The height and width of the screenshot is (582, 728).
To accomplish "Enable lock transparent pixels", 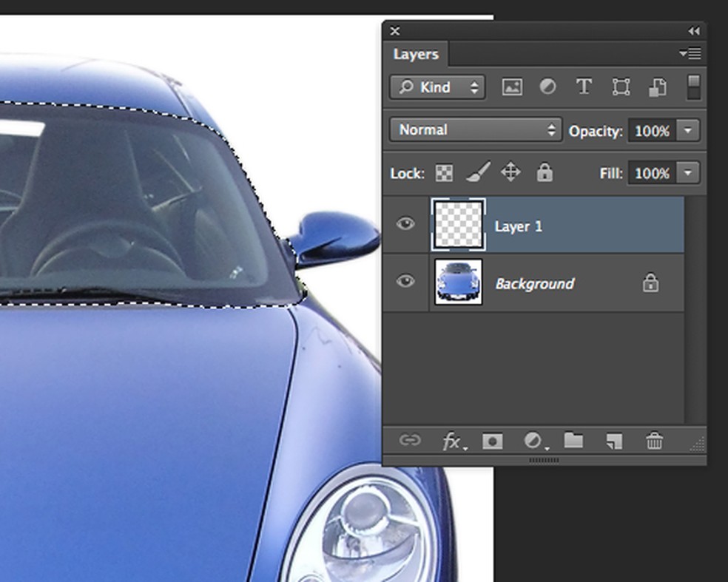I will coord(444,173).
